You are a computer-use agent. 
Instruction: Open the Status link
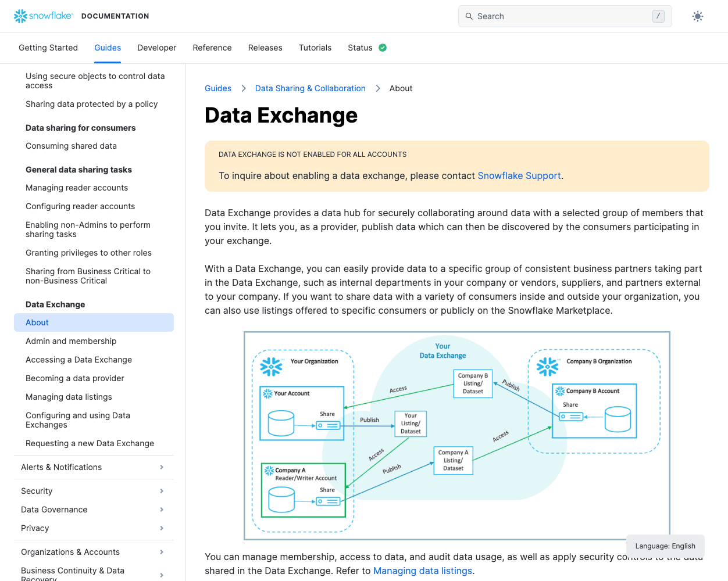[360, 48]
